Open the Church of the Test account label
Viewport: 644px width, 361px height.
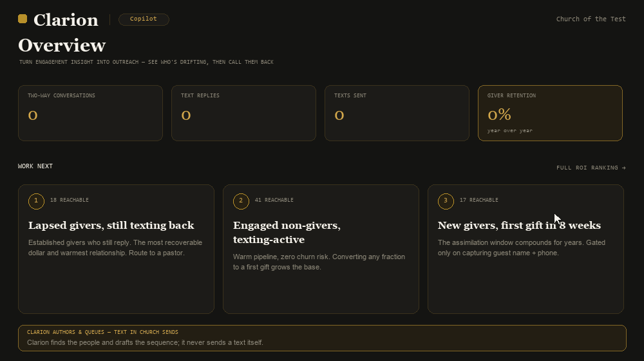591,19
